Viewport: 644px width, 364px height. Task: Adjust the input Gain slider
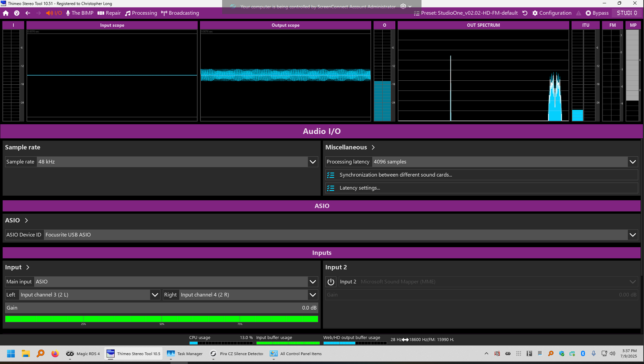[161, 308]
